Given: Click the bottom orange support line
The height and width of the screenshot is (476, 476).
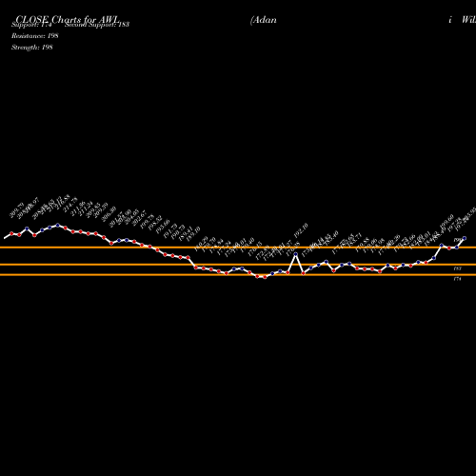Looking at the screenshot, I should click(238, 275).
